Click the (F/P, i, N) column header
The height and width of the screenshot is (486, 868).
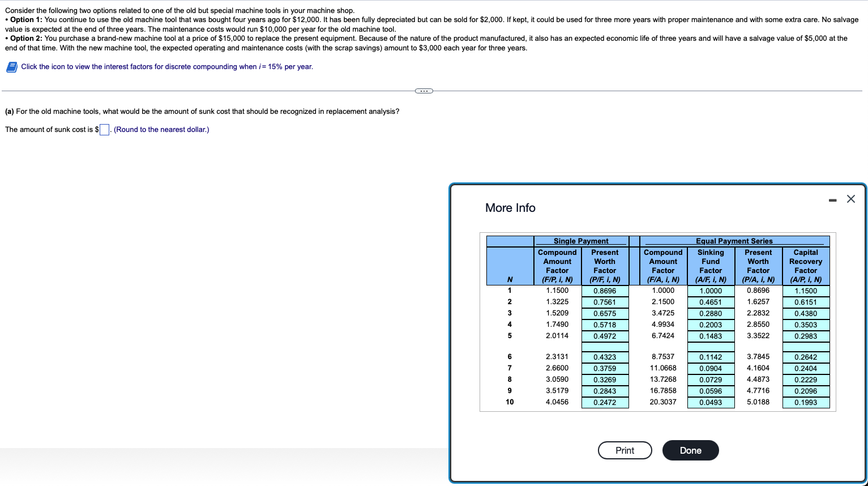[x=557, y=280]
